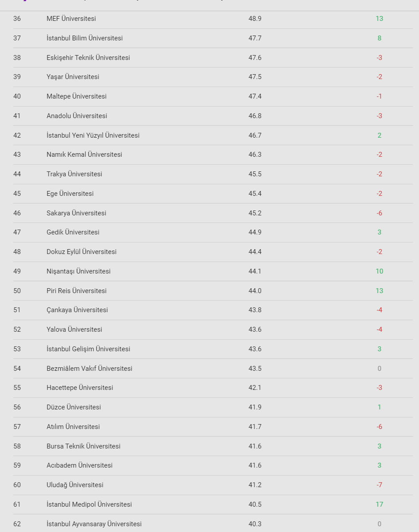Click Bezmiâlem Vakıf Üniversitesi name
Image resolution: width=419 pixels, height=532 pixels.
coord(89,369)
